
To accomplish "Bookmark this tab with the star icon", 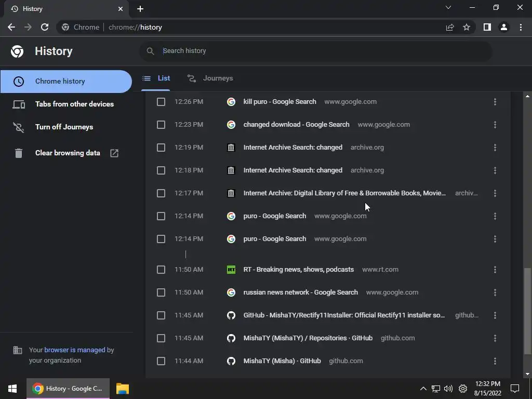I will 467,27.
